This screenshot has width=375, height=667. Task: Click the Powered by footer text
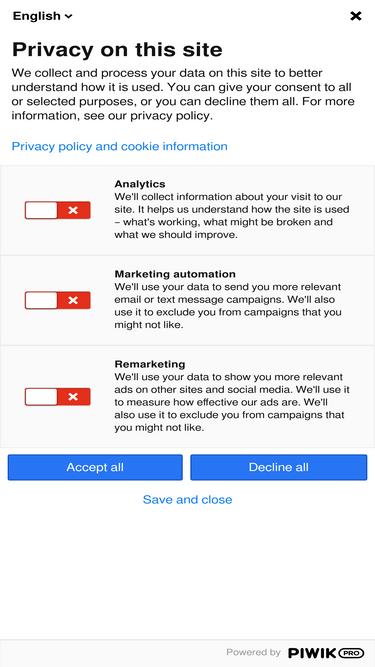253,653
